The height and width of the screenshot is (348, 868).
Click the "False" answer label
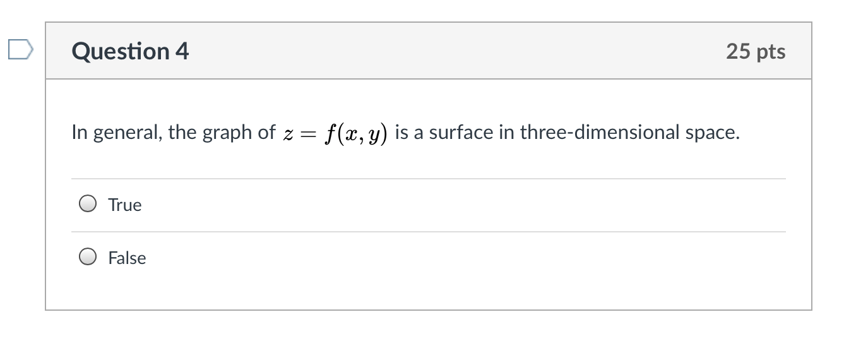pos(127,258)
